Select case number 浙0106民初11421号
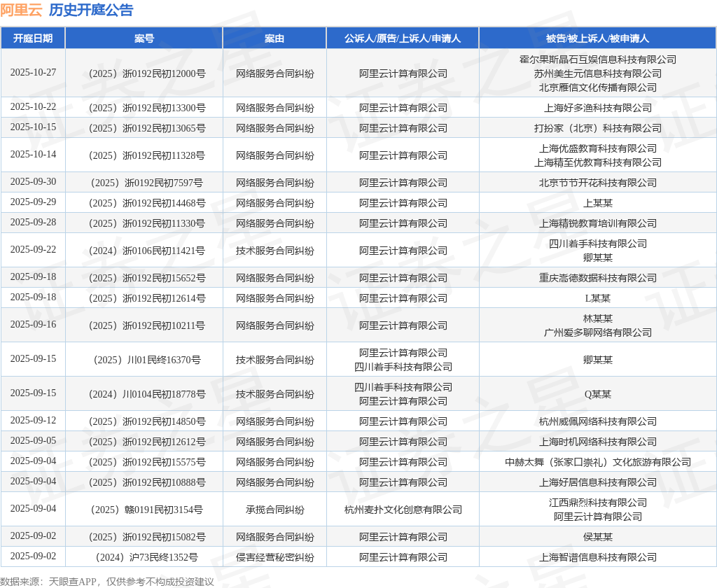The height and width of the screenshot is (588, 717). pos(147,251)
